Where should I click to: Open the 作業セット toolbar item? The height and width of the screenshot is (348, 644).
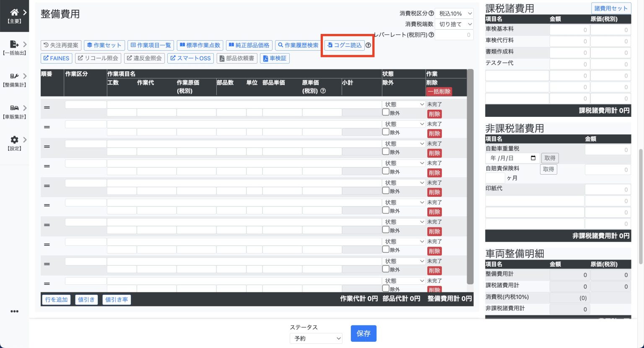tap(104, 45)
